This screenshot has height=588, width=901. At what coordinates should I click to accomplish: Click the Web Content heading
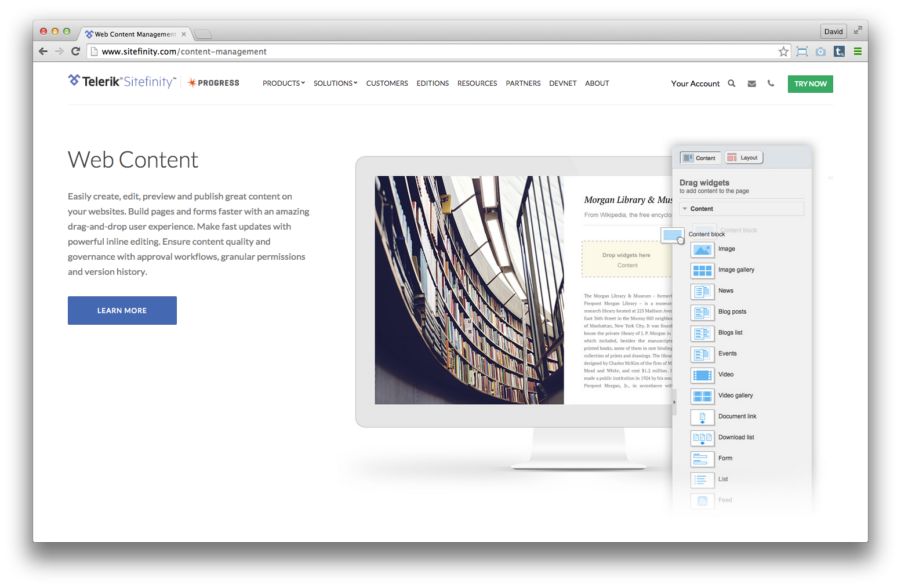pyautogui.click(x=133, y=160)
